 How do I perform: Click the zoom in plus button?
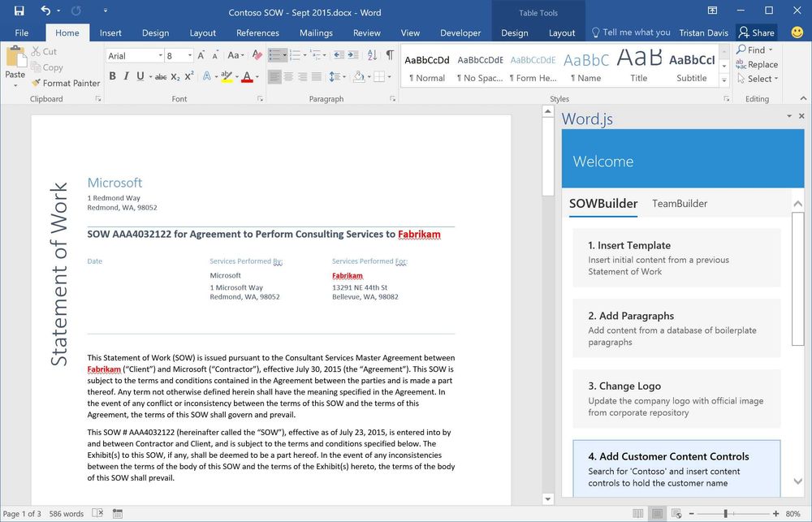(775, 513)
